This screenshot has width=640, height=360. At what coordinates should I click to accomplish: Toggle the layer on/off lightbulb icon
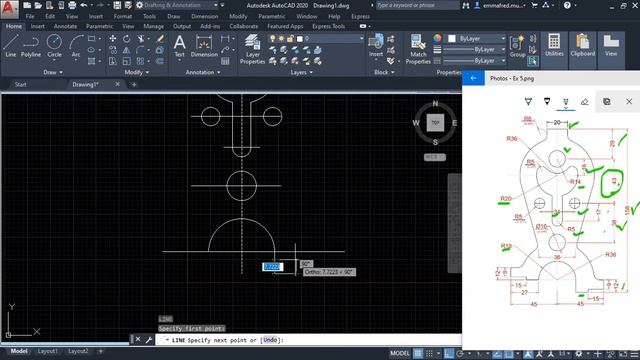click(272, 38)
